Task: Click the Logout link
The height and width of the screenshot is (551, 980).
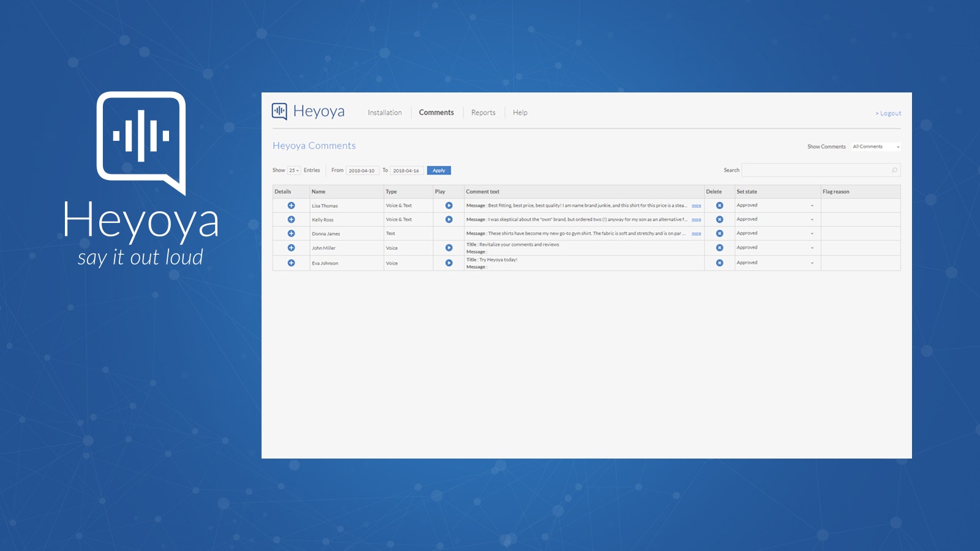Action: click(x=888, y=113)
